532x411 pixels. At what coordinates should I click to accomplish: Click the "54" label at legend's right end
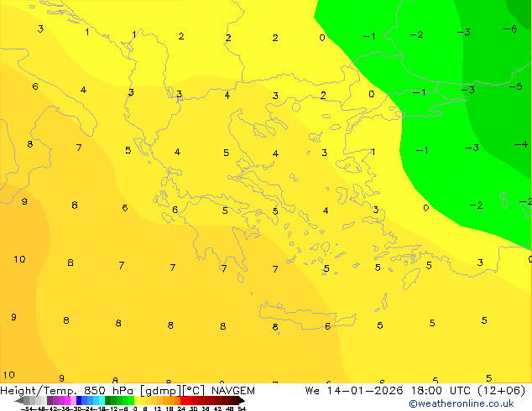(x=242, y=408)
